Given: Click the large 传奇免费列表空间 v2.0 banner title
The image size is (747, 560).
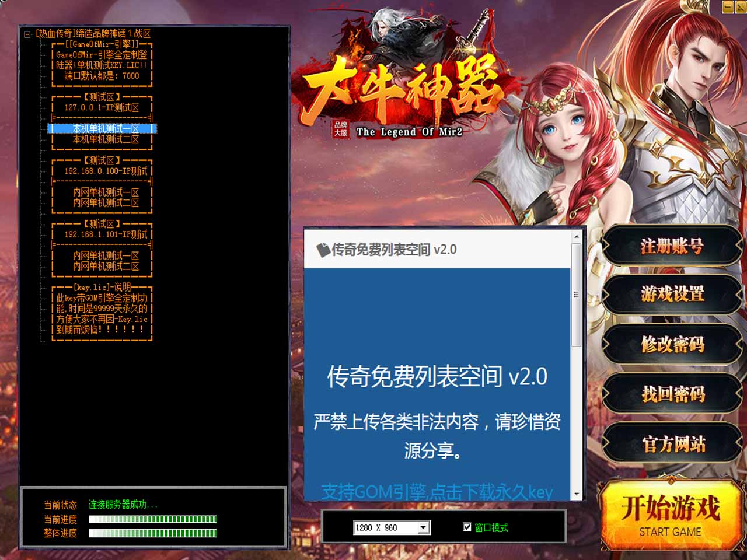Looking at the screenshot, I should pyautogui.click(x=437, y=377).
